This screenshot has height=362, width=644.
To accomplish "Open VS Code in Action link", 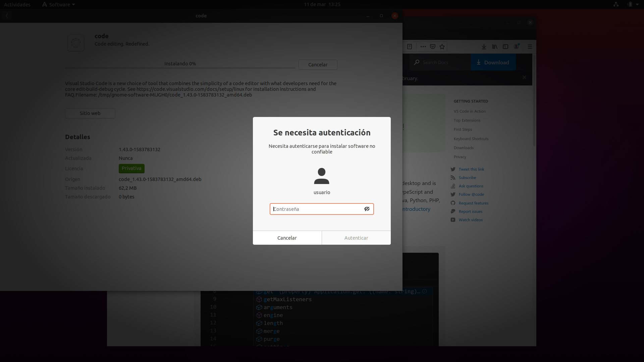I will (470, 111).
